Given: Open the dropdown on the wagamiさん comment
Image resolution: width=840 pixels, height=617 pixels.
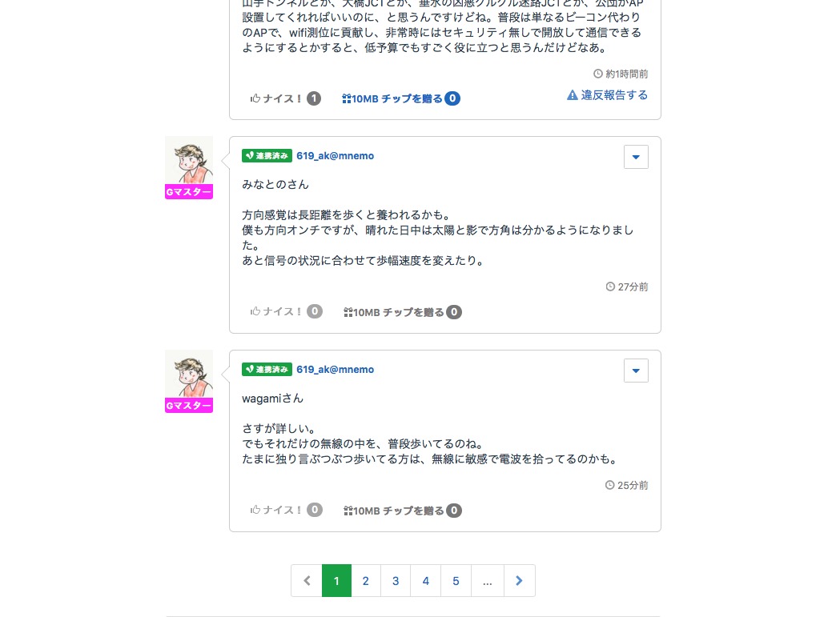Looking at the screenshot, I should [x=636, y=371].
